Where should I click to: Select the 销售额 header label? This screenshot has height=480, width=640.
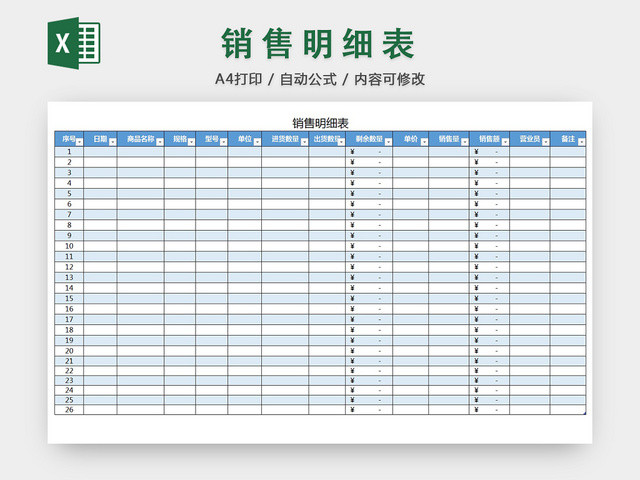[x=489, y=139]
